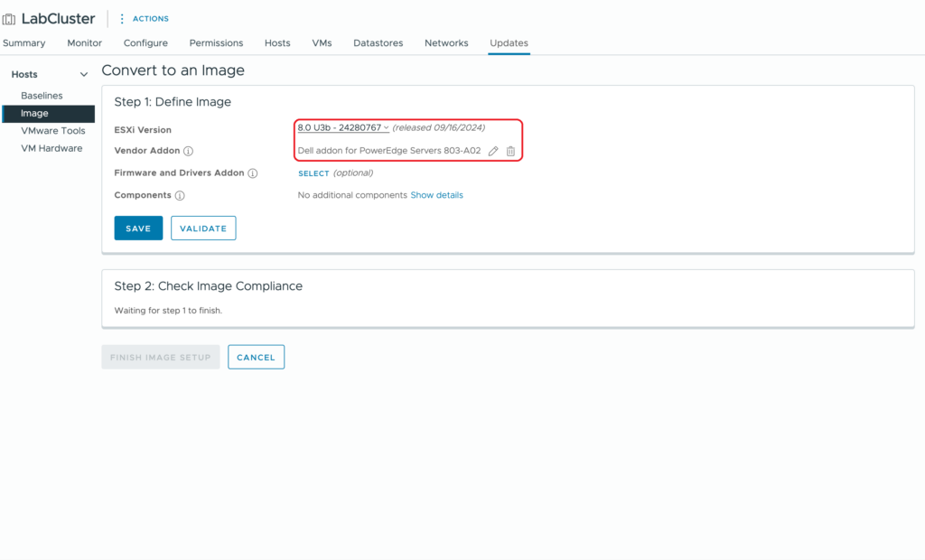Cancel the image setup

[256, 357]
